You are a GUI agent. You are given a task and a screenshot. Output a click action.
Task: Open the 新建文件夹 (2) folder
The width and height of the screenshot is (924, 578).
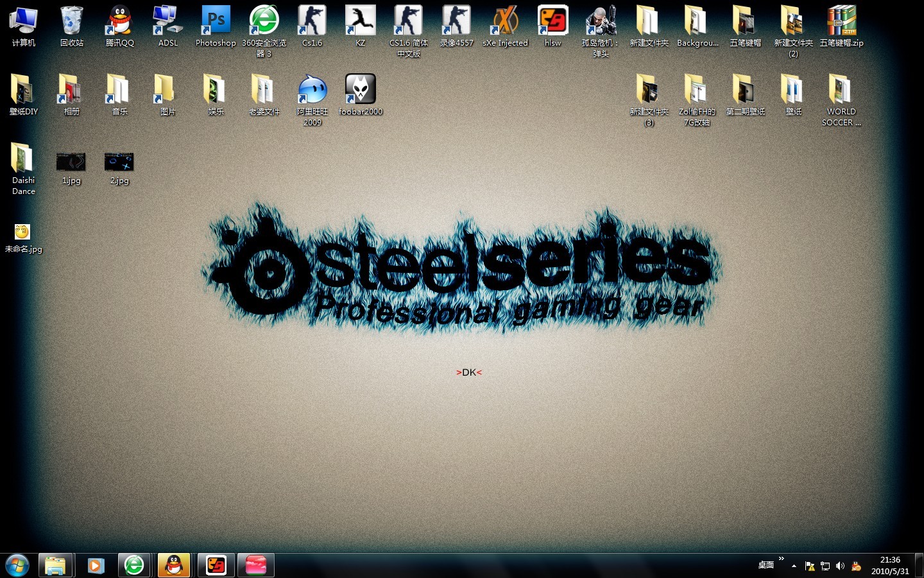(x=794, y=32)
